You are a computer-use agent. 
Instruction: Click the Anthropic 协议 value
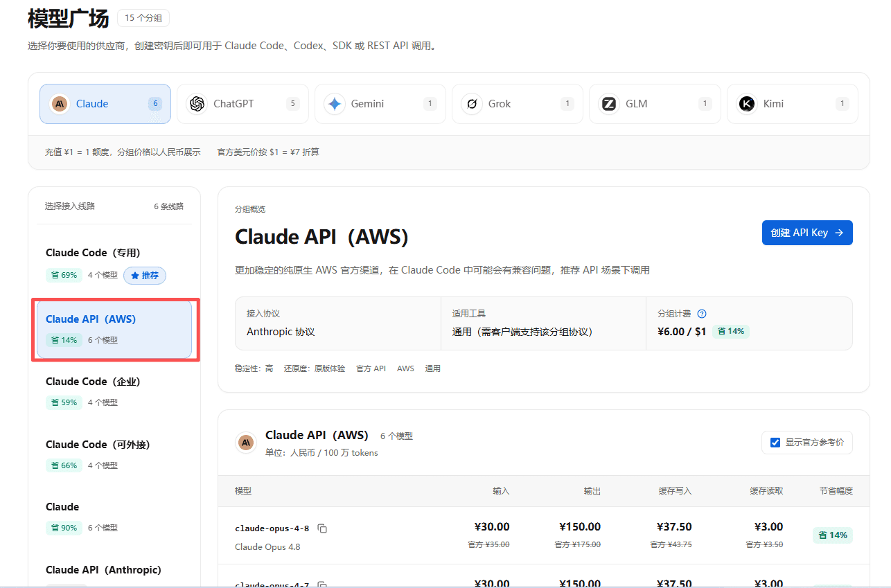click(281, 332)
